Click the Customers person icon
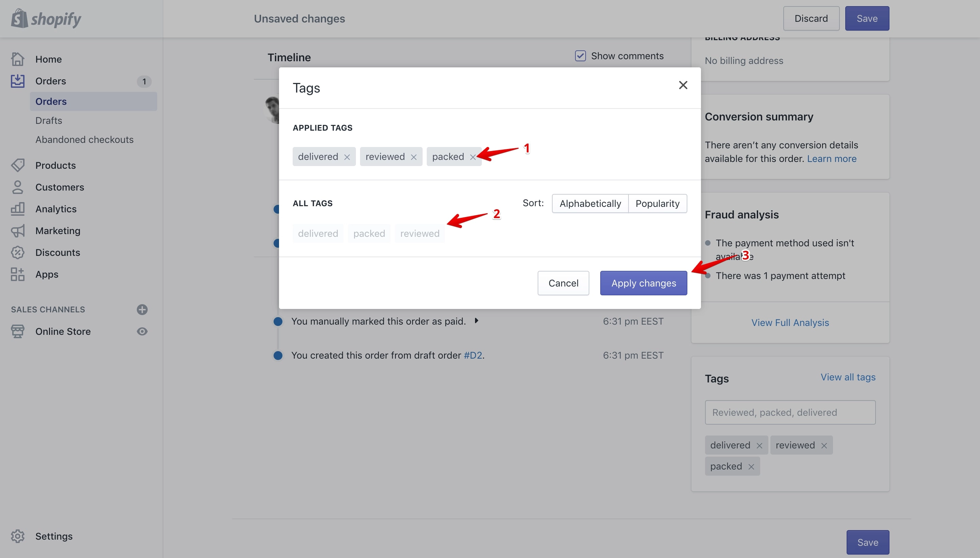The height and width of the screenshot is (558, 980). [x=18, y=187]
